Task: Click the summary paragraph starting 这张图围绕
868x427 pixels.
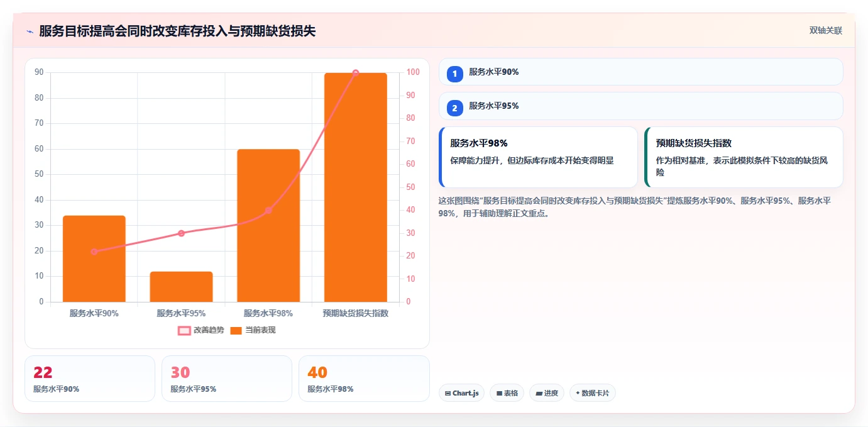Action: click(635, 207)
